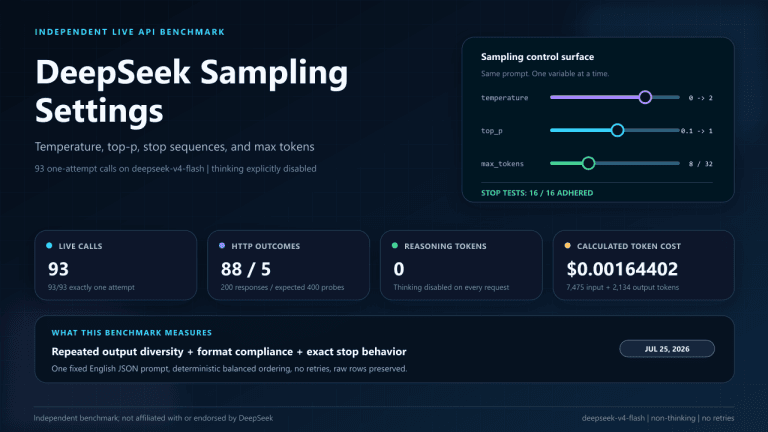Click 'Thinking disabled on every request'
The height and width of the screenshot is (432, 768).
pos(451,288)
